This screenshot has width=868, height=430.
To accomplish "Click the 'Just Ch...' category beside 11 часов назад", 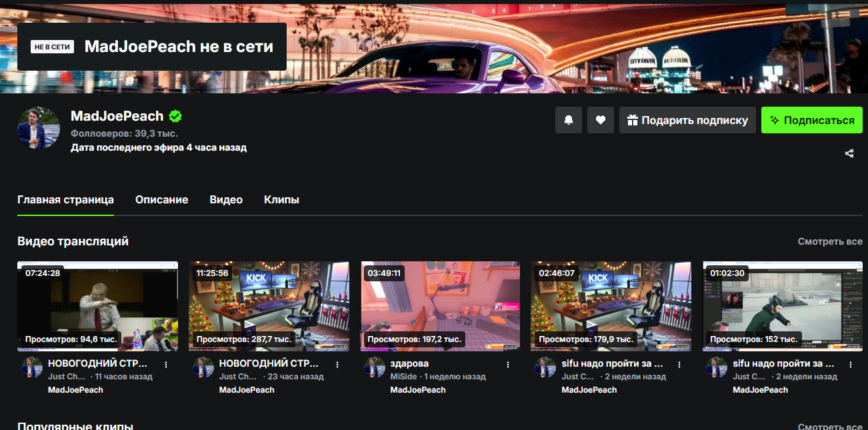I will pyautogui.click(x=67, y=377).
